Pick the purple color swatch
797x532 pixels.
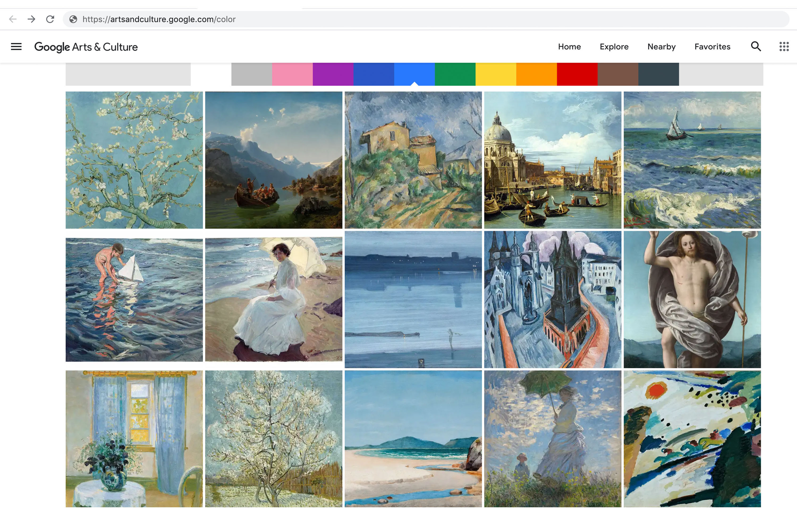(x=333, y=74)
